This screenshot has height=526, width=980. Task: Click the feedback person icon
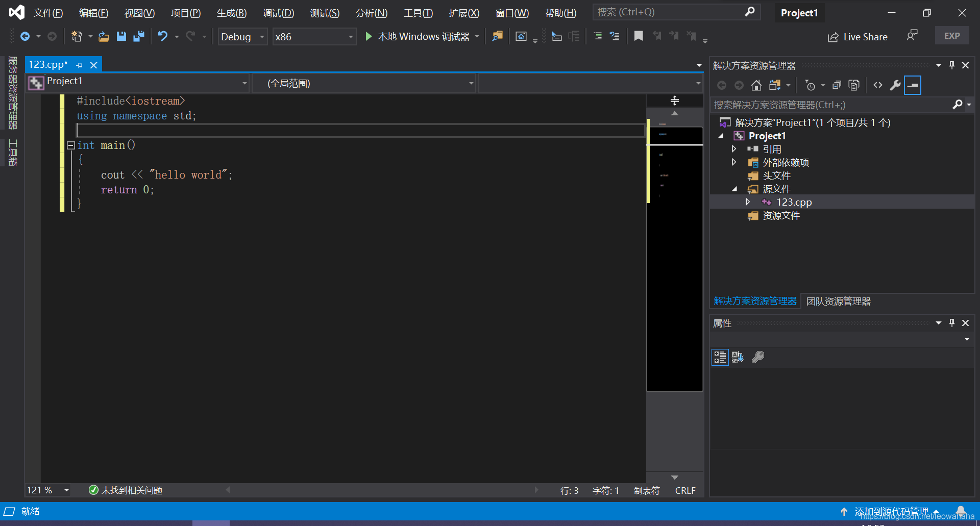pyautogui.click(x=912, y=36)
